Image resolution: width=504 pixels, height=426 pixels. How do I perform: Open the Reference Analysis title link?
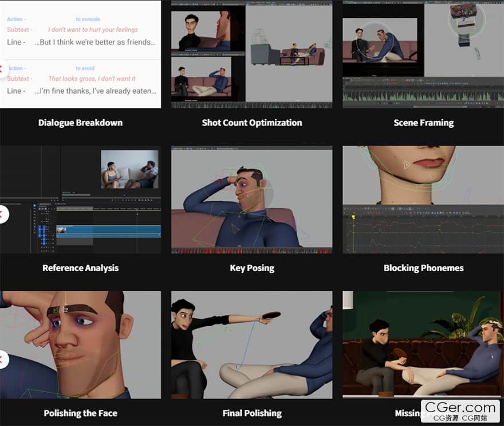click(x=80, y=268)
